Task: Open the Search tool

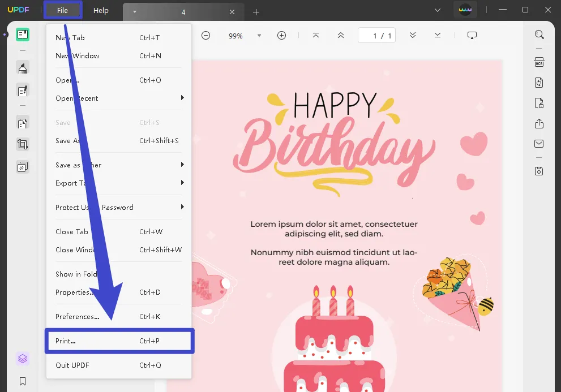Action: tap(538, 34)
